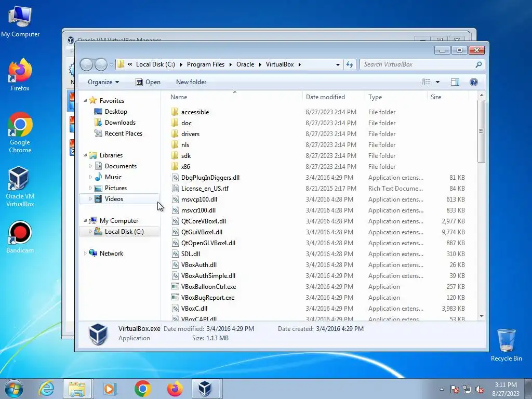
Task: Collapse the Libraries tree group
Action: coord(85,155)
